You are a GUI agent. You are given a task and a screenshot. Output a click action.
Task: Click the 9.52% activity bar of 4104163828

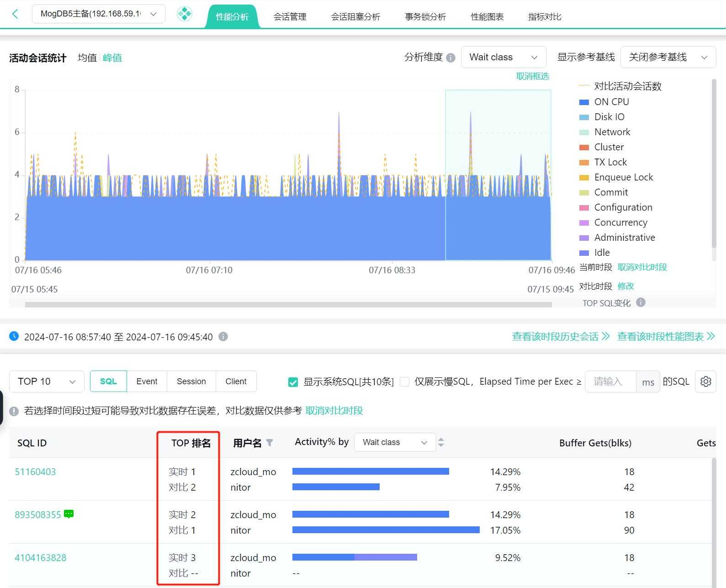(x=355, y=557)
